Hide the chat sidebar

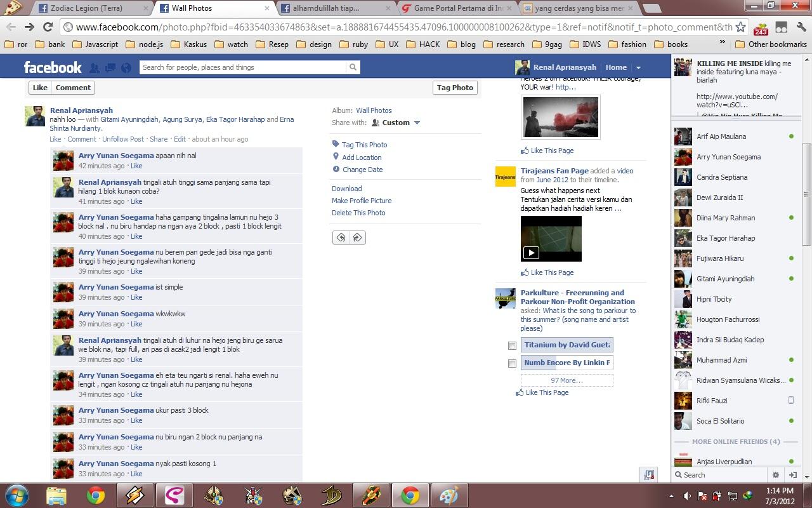pyautogui.click(x=792, y=474)
